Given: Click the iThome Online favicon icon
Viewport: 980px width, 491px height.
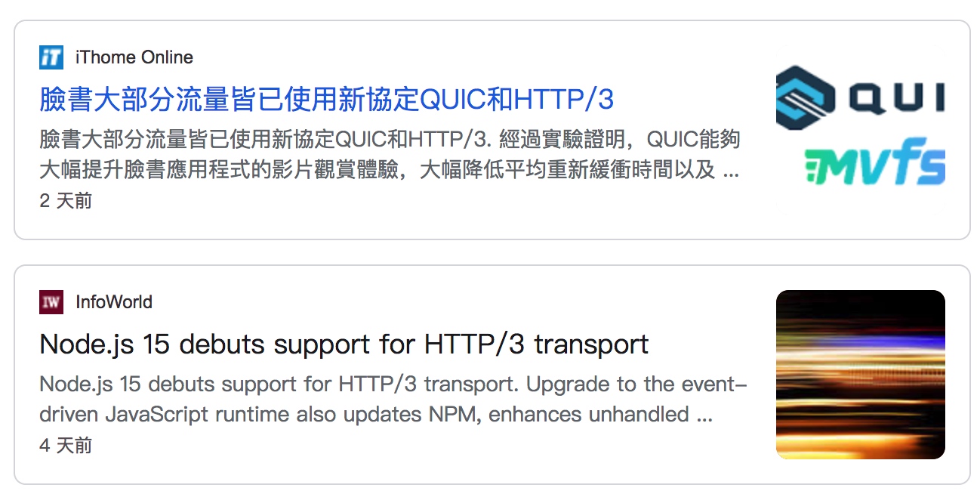Looking at the screenshot, I should coord(51,57).
